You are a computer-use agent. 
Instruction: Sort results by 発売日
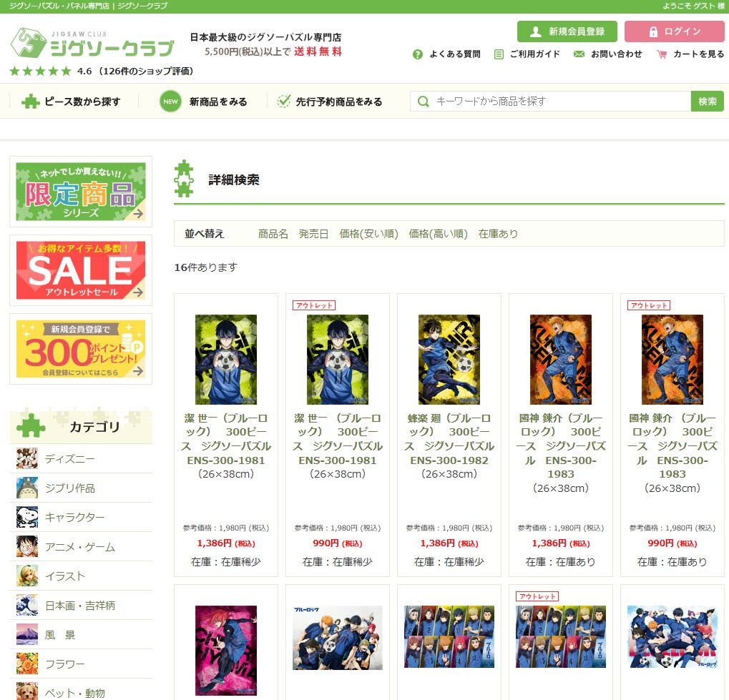coord(313,234)
